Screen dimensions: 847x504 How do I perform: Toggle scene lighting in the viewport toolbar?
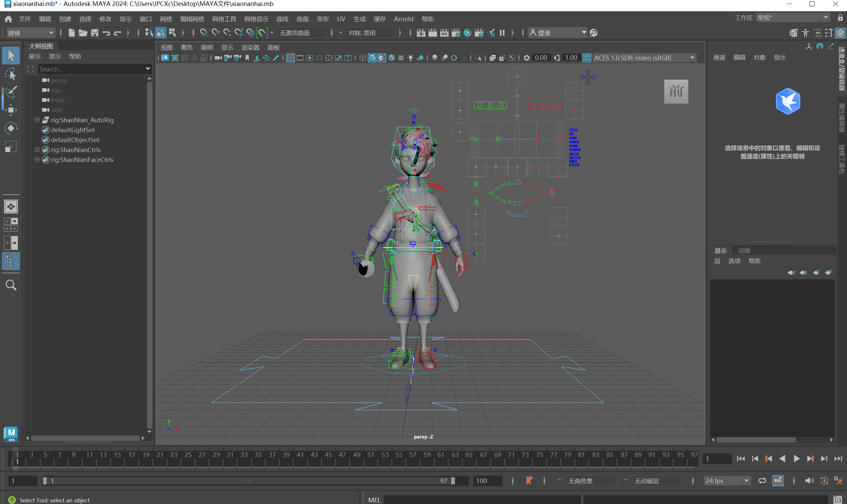[x=410, y=58]
